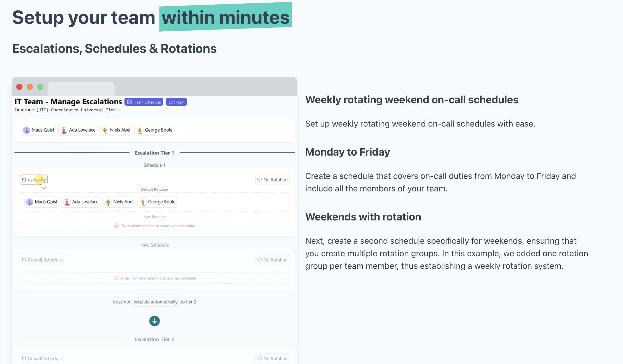Click the green down arrow icon
The height and width of the screenshot is (364, 623).
coord(154,321)
